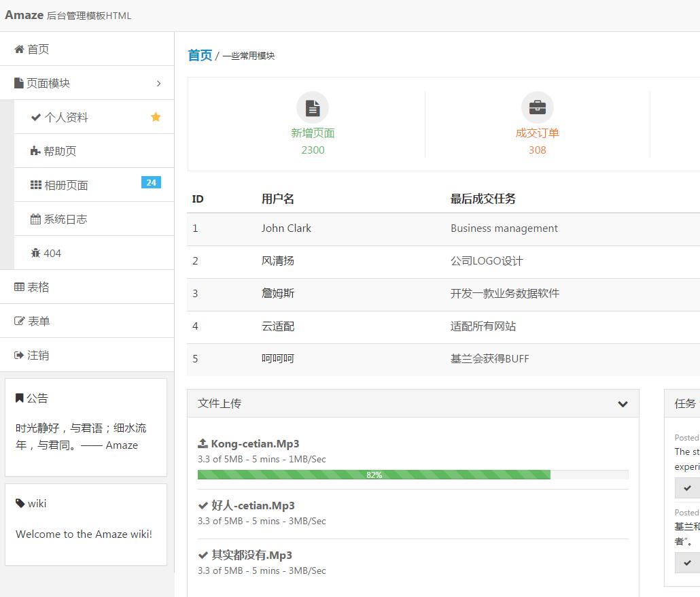This screenshot has width=700, height=597.
Task: Toggle the favorite star on 个人资料
Action: [x=156, y=117]
